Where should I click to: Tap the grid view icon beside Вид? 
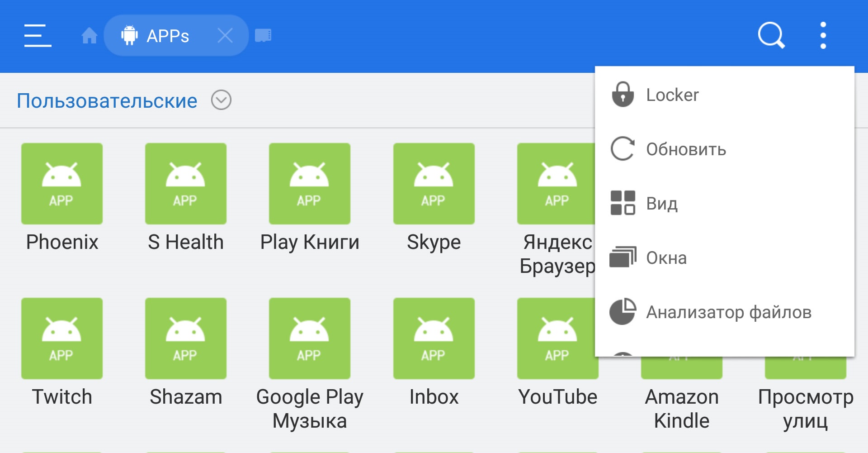coord(623,203)
